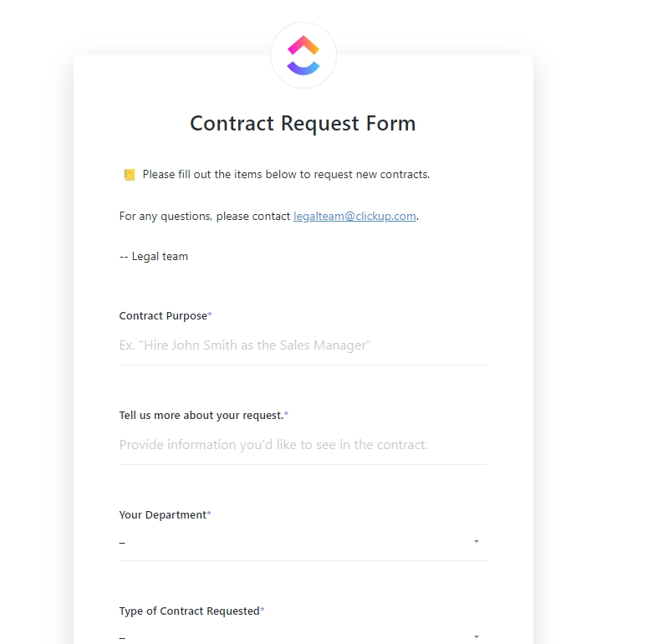Click the Your Department field label

(162, 514)
